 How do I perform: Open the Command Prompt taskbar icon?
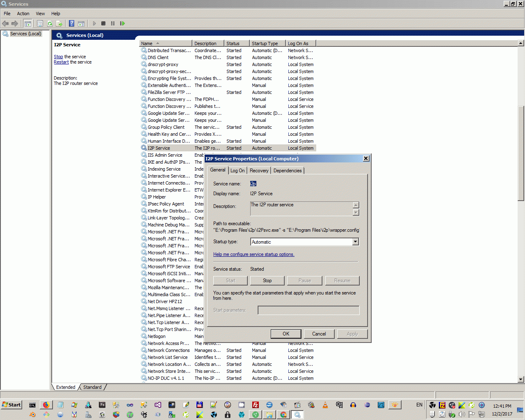point(32,405)
